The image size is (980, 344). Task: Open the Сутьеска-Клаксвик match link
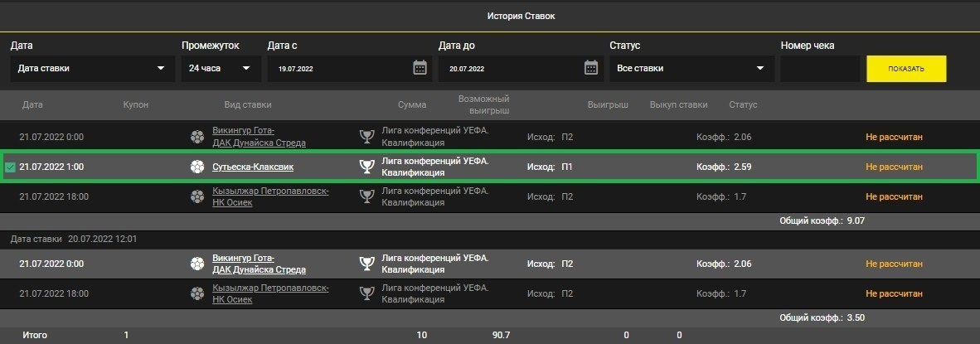click(x=252, y=167)
